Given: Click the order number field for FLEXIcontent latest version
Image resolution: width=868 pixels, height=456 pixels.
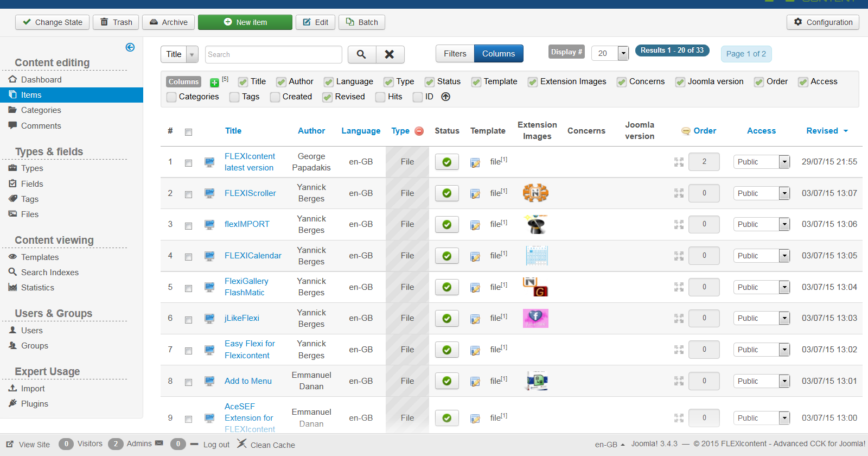Looking at the screenshot, I should coord(704,162).
